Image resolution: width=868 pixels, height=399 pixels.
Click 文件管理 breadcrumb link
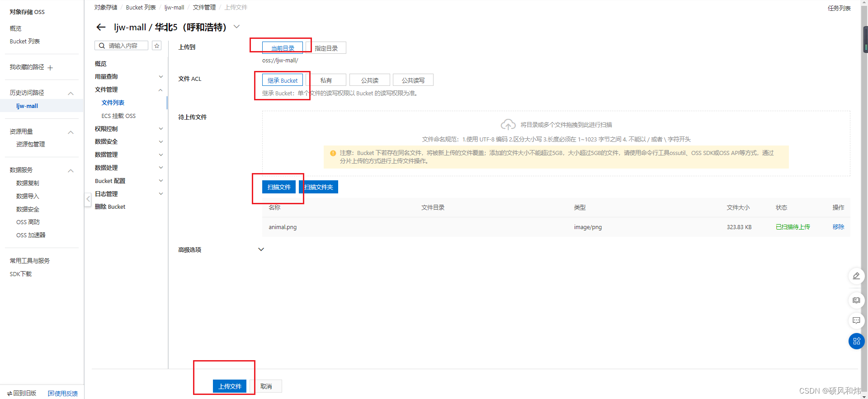pyautogui.click(x=204, y=7)
